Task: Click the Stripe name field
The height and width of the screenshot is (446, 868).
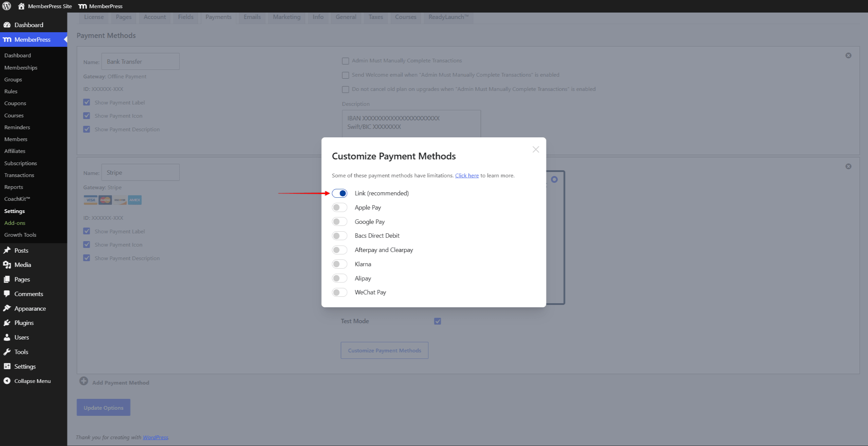Action: pos(141,172)
